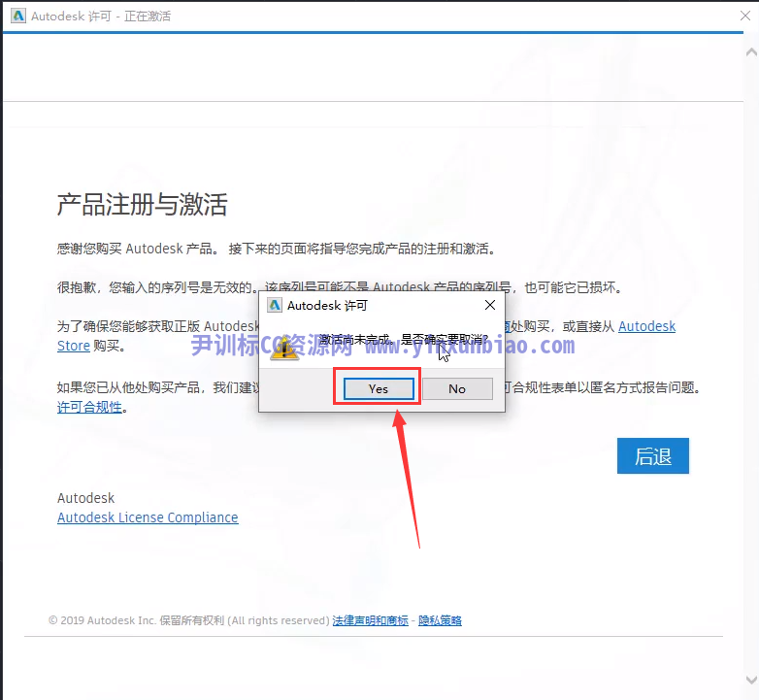The image size is (759, 700).
Task: Click the warning icon in the dialog
Action: tap(284, 348)
